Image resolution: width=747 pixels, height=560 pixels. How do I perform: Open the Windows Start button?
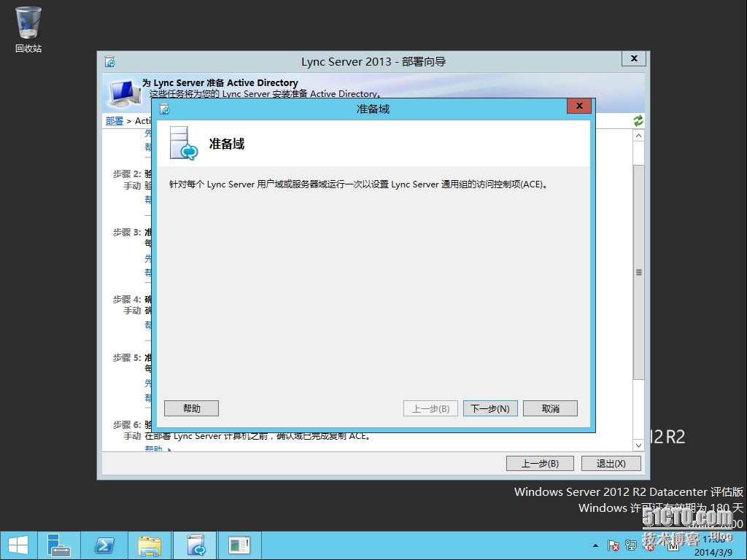tap(18, 545)
